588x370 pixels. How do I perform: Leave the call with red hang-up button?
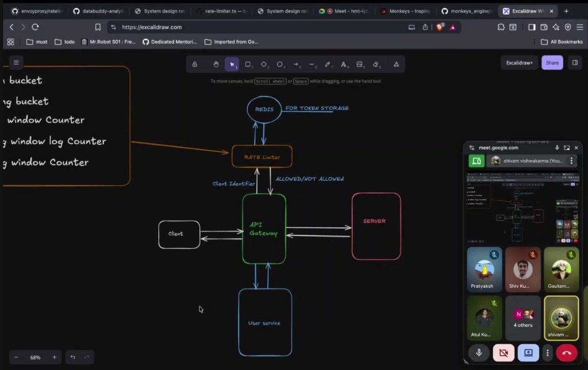pos(567,353)
